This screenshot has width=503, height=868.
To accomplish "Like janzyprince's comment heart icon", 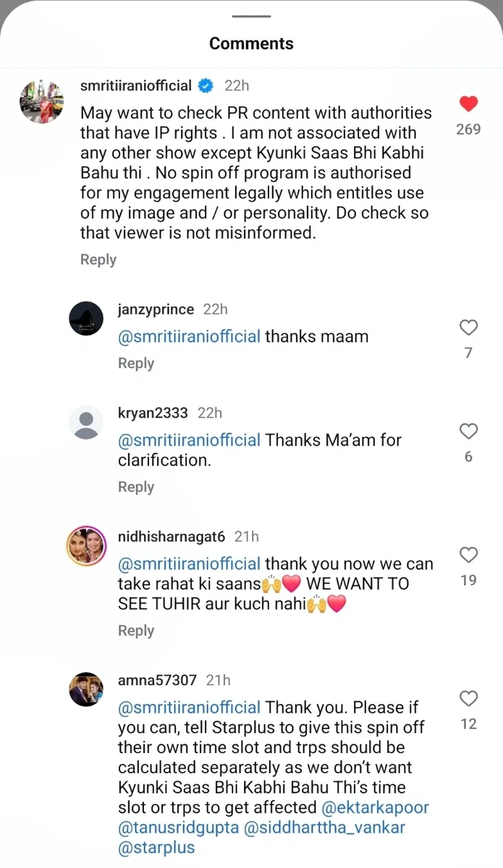I will coord(468,328).
